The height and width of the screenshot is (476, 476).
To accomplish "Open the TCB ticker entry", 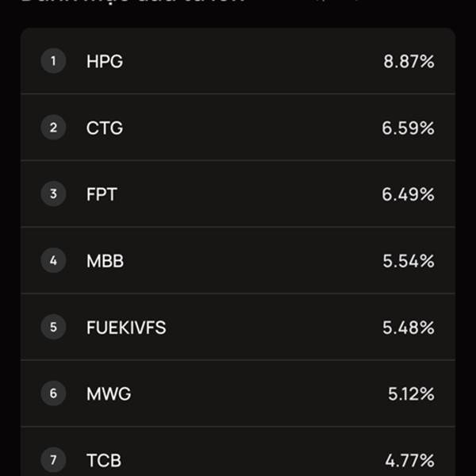I will click(x=104, y=460).
